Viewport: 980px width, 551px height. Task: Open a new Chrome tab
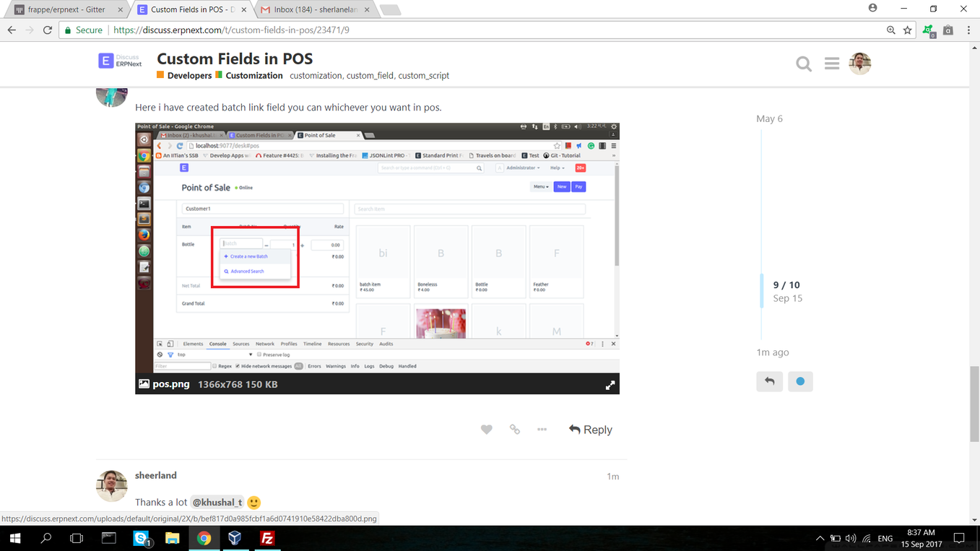[390, 10]
